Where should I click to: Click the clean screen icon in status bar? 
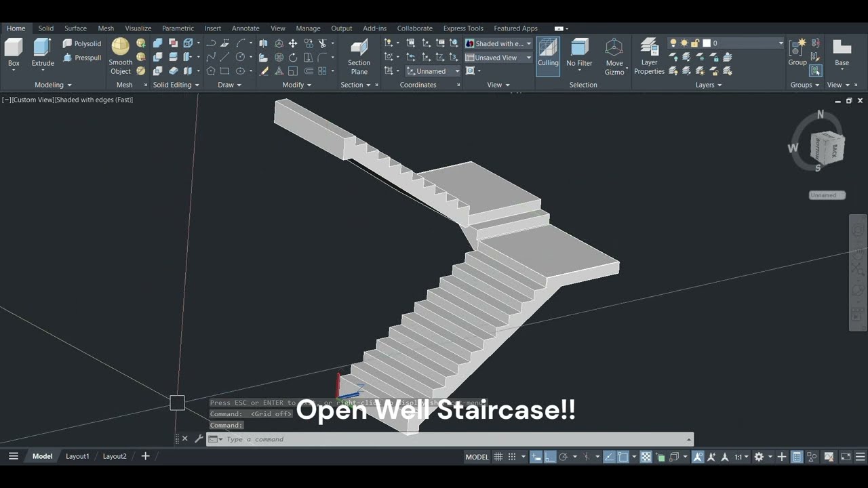[846, 457]
